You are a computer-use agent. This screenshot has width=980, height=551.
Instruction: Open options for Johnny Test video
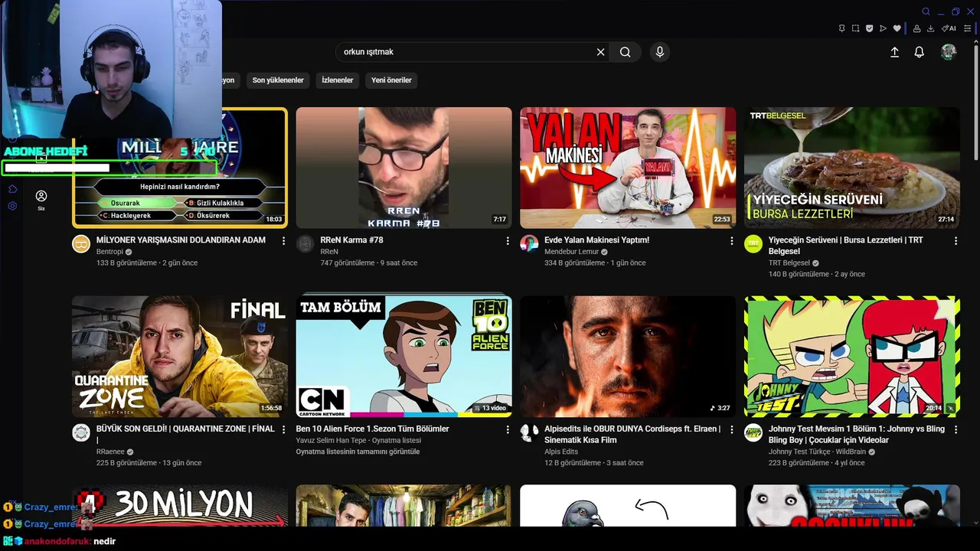point(955,429)
